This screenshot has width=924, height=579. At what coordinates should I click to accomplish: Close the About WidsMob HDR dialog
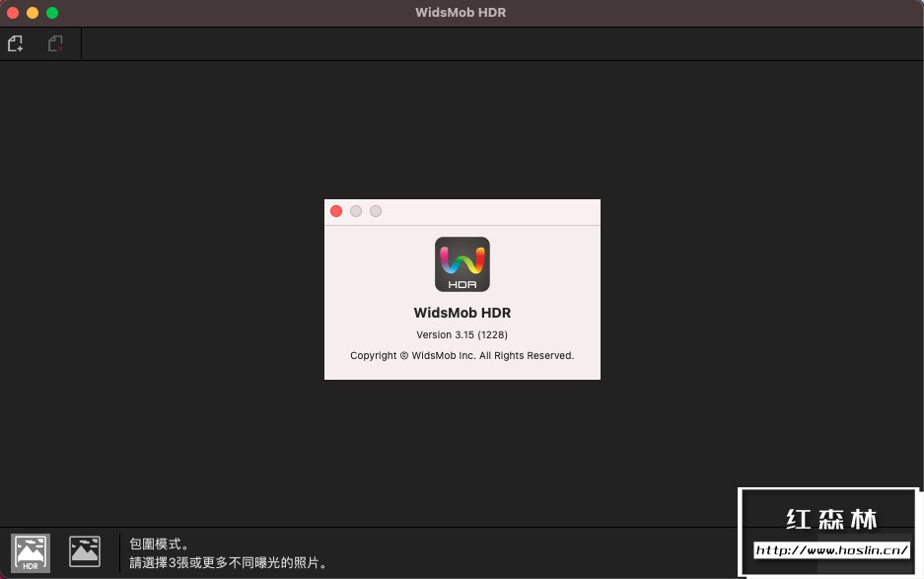pyautogui.click(x=336, y=211)
